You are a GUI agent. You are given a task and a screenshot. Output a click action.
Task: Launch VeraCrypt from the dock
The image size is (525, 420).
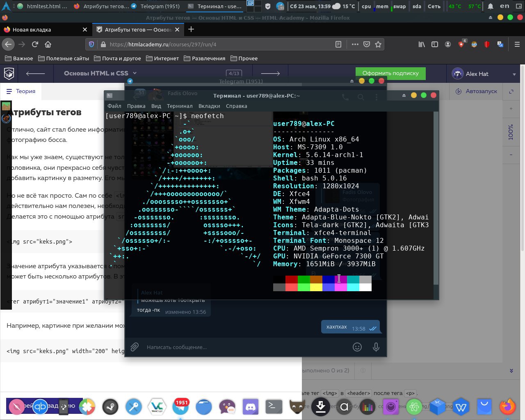[157, 407]
